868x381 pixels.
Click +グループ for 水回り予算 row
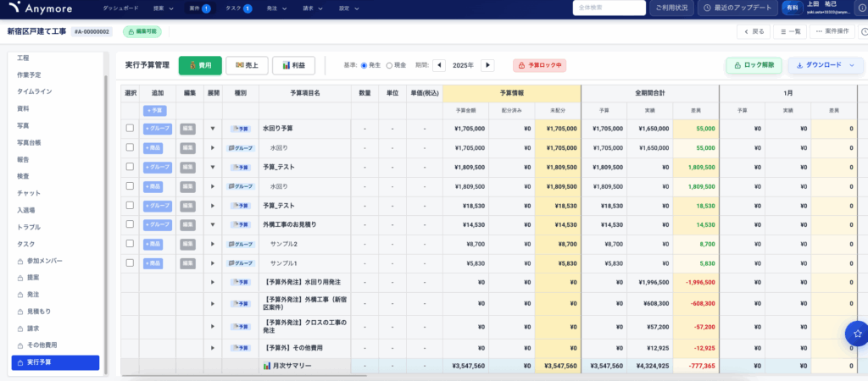(157, 129)
